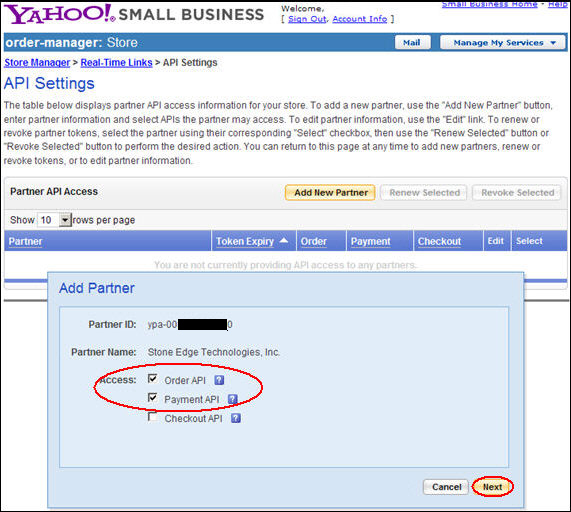Click the Next button
Viewport: 571px width, 512px height.
pos(492,487)
